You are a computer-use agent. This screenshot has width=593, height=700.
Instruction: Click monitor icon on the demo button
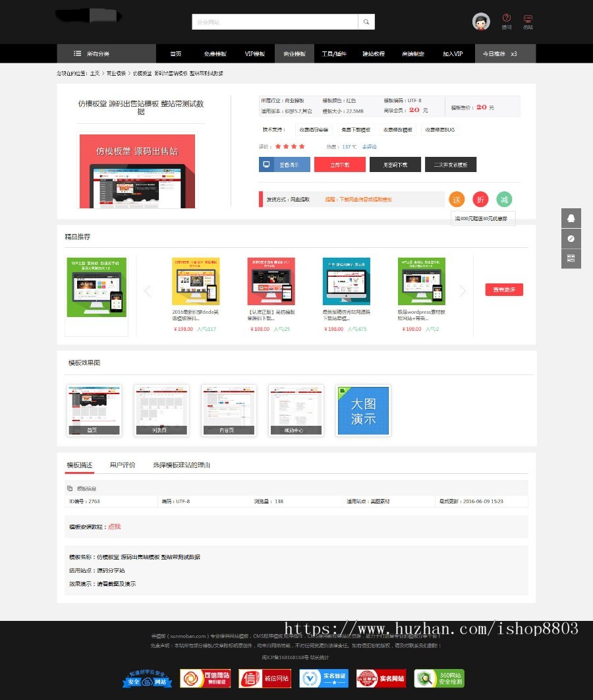[x=266, y=164]
